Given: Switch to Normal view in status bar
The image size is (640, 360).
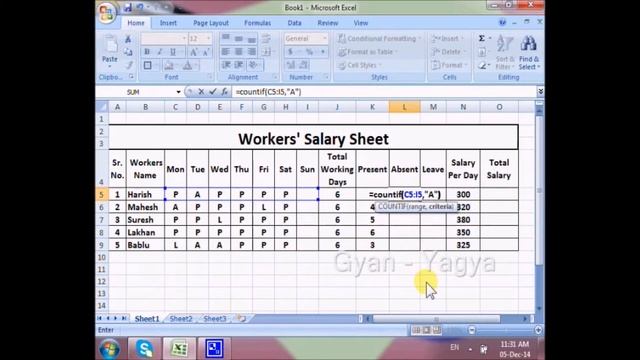Looking at the screenshot, I should tap(416, 330).
